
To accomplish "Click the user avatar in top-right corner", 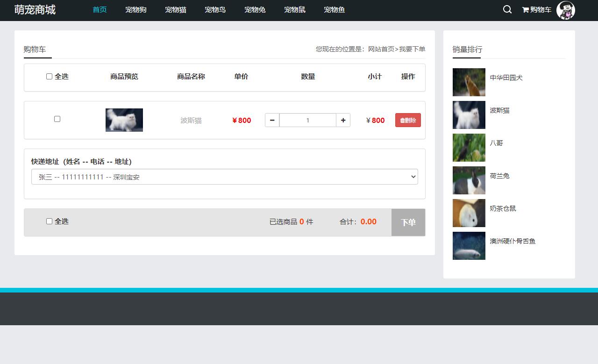I will click(566, 10).
